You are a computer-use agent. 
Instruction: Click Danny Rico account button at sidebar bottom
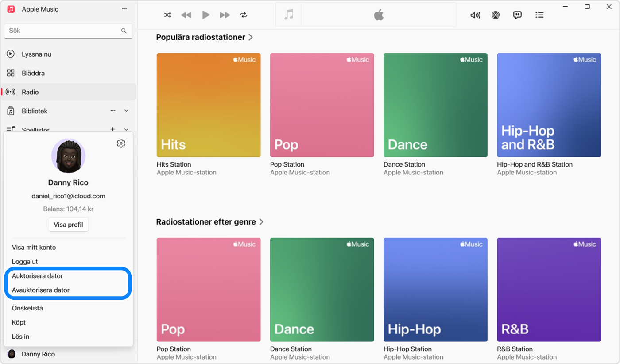coord(68,354)
